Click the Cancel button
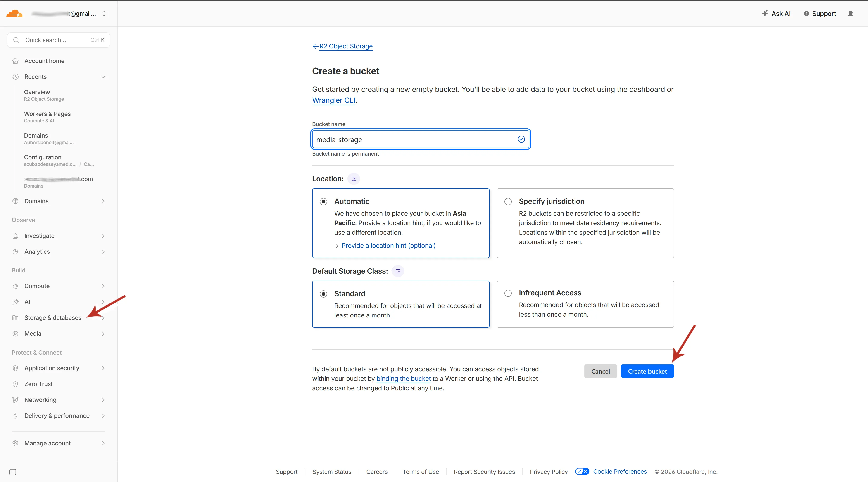868x482 pixels. click(600, 371)
